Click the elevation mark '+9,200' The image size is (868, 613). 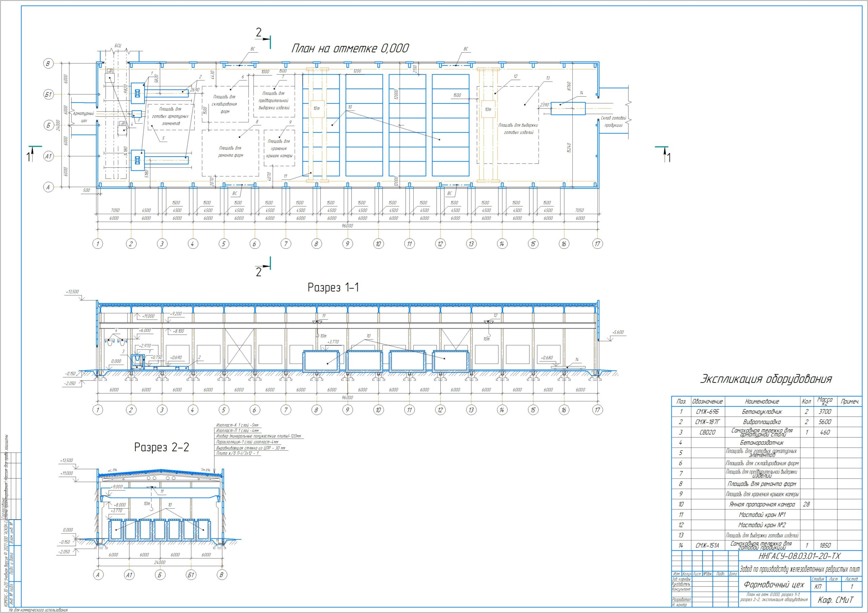pyautogui.click(x=176, y=314)
